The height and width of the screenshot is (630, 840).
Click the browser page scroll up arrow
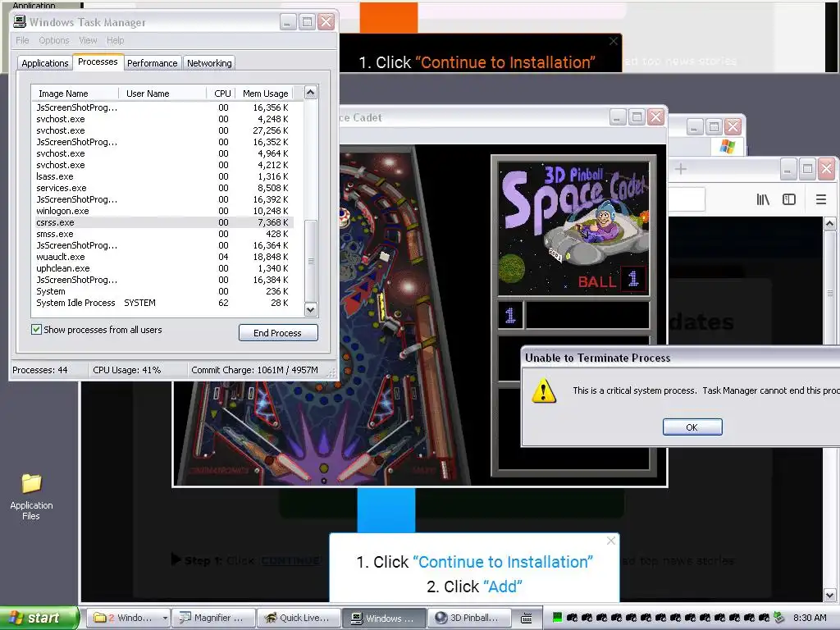(830, 224)
